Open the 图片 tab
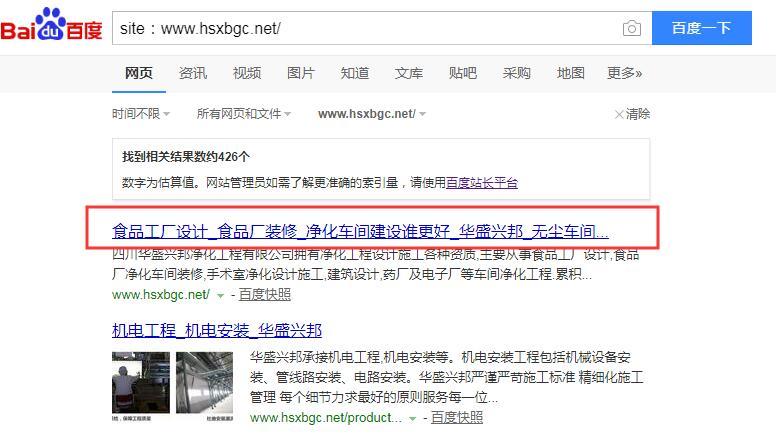 301,73
